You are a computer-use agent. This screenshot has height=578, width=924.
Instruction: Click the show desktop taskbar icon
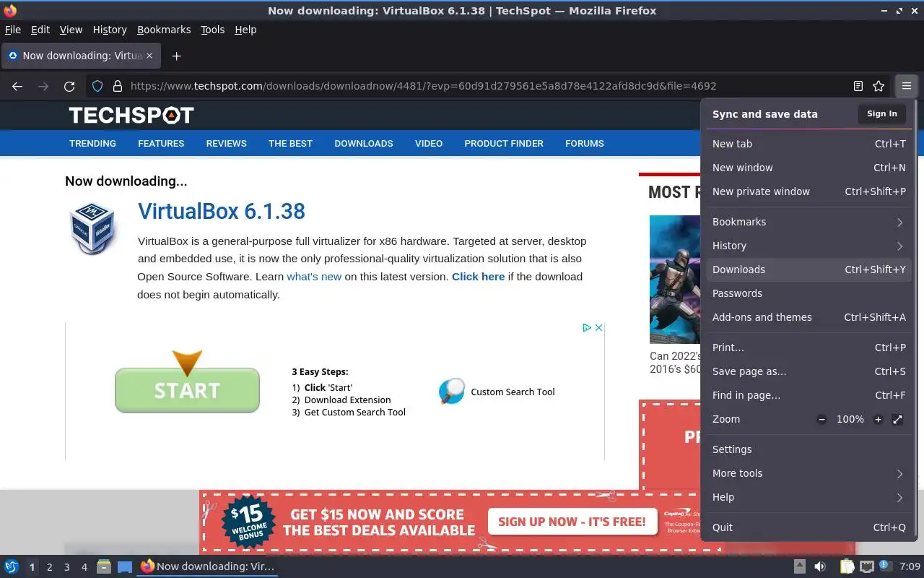click(124, 566)
